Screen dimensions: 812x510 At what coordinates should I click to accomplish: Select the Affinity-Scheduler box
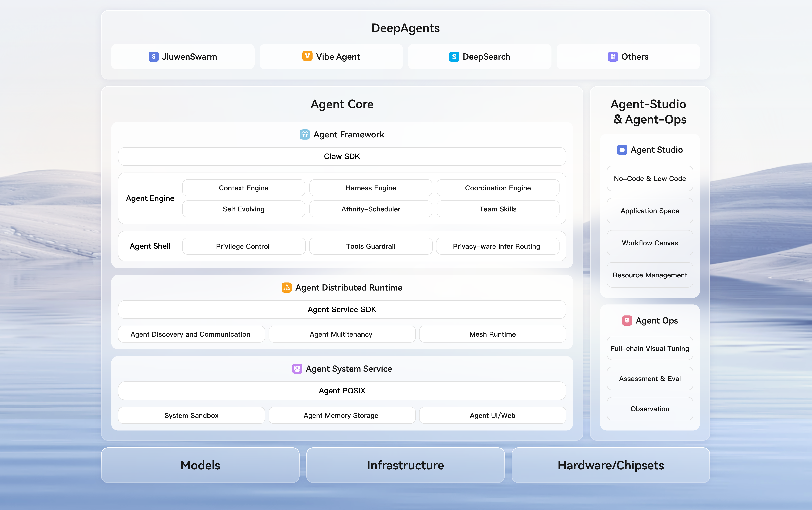371,209
